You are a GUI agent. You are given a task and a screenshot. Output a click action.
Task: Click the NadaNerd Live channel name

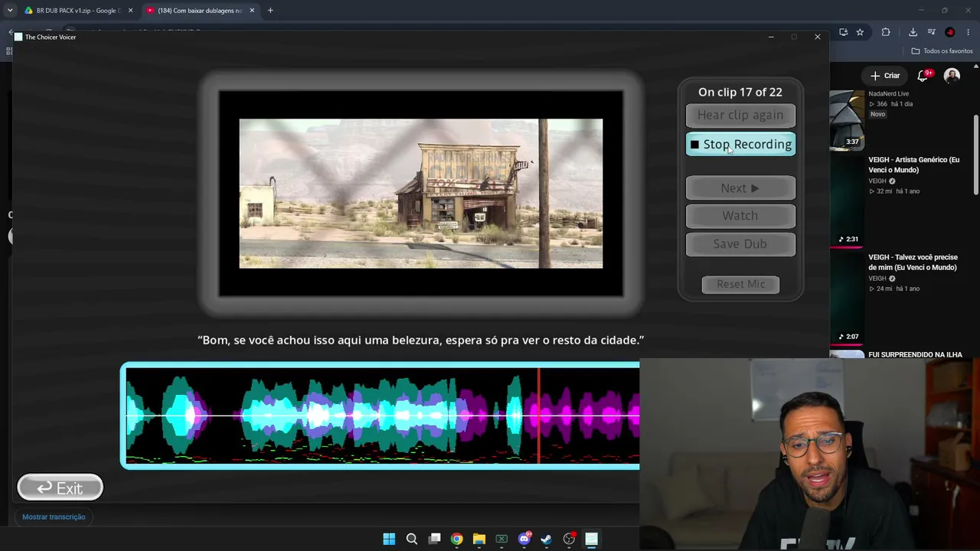coord(888,94)
